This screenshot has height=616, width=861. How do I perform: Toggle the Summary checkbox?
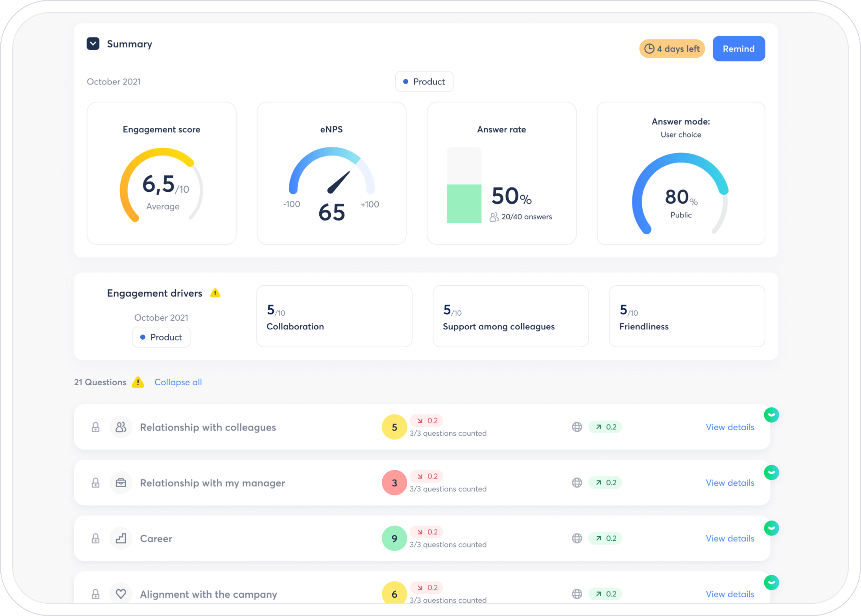click(x=93, y=44)
